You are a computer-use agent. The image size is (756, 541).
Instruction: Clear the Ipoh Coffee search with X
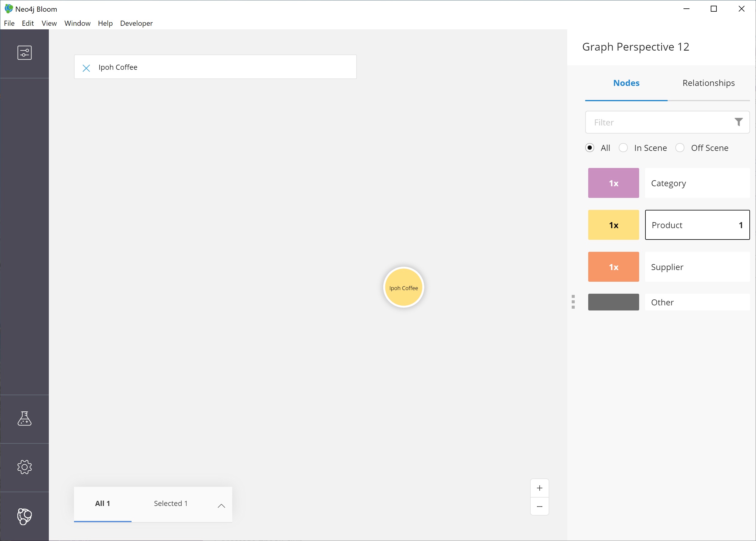(86, 68)
